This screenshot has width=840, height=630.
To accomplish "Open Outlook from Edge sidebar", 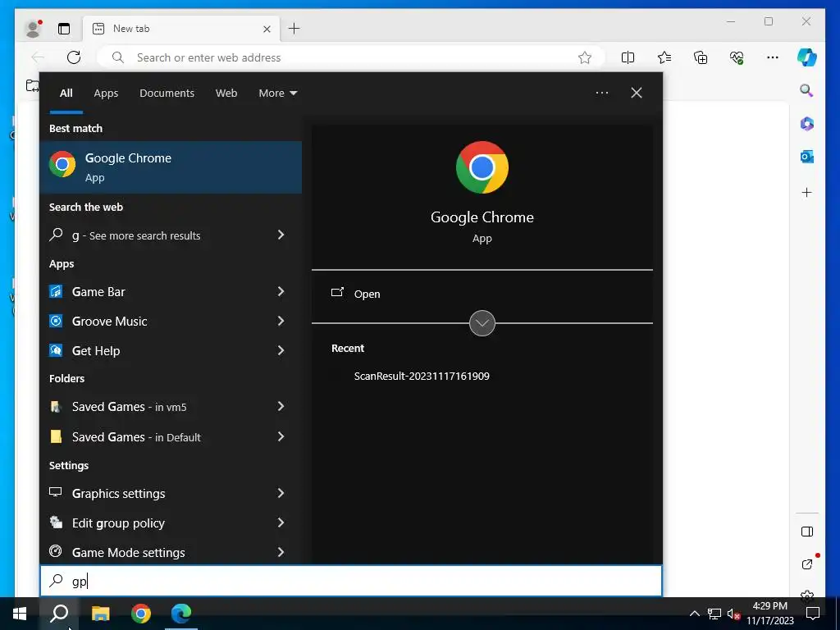I will pos(807,157).
